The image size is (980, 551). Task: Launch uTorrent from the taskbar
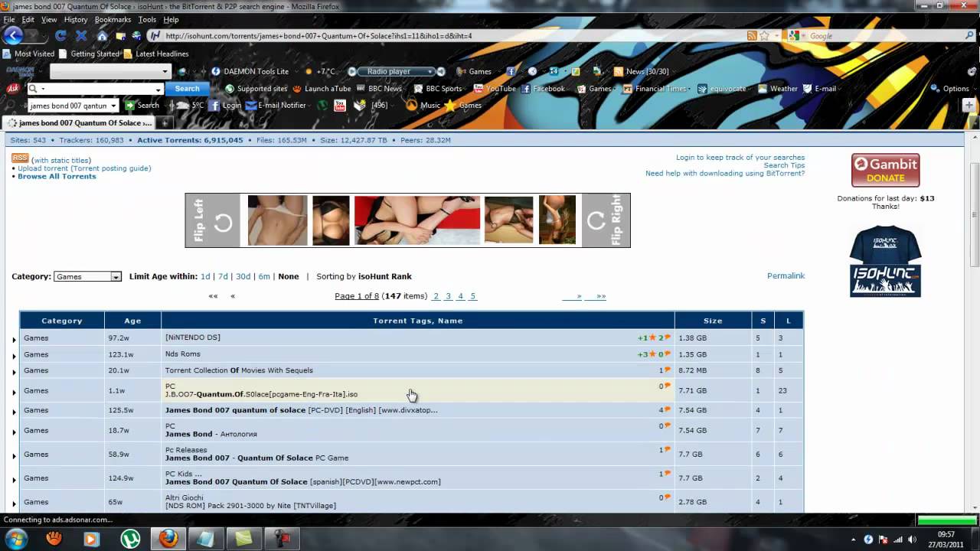coord(130,538)
